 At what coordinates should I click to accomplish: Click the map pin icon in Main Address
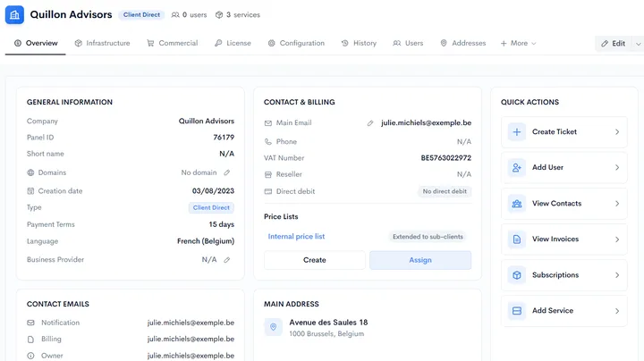coord(273,327)
